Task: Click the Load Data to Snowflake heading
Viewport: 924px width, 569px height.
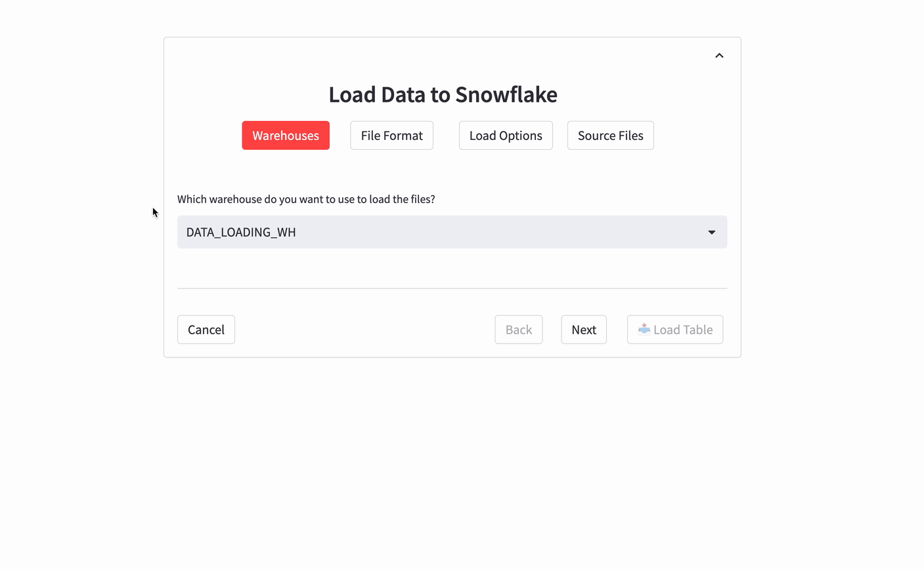Action: 443,95
